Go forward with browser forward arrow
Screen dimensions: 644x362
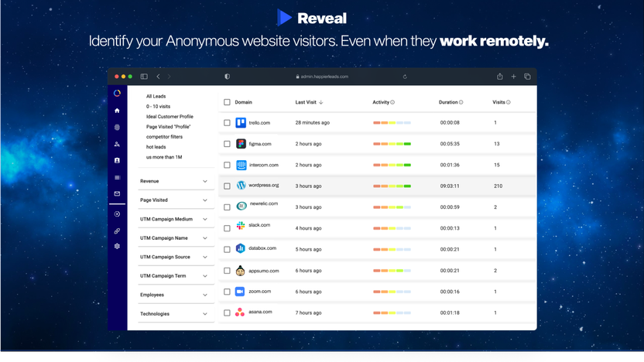pyautogui.click(x=169, y=77)
